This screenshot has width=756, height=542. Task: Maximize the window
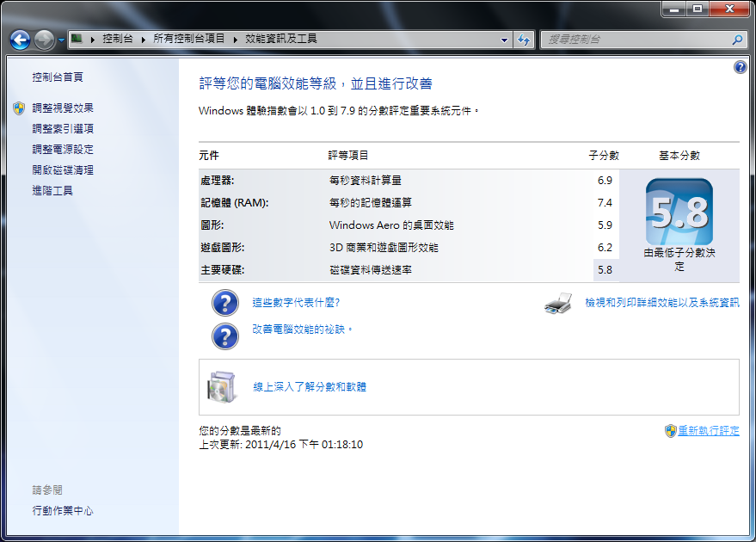pyautogui.click(x=698, y=9)
